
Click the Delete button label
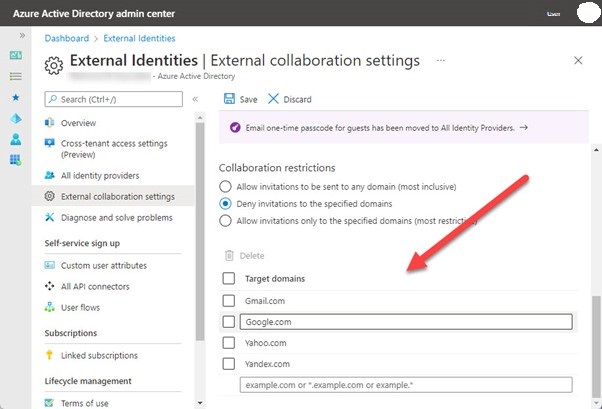[x=252, y=256]
